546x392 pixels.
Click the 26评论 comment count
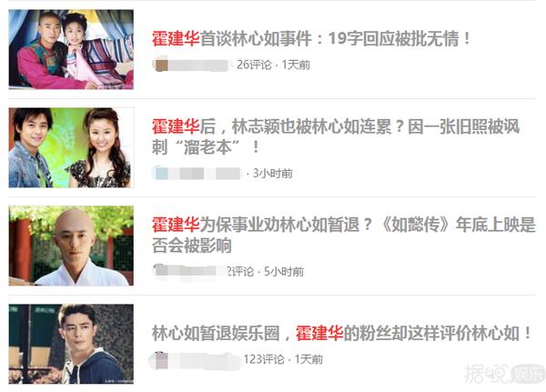click(254, 65)
